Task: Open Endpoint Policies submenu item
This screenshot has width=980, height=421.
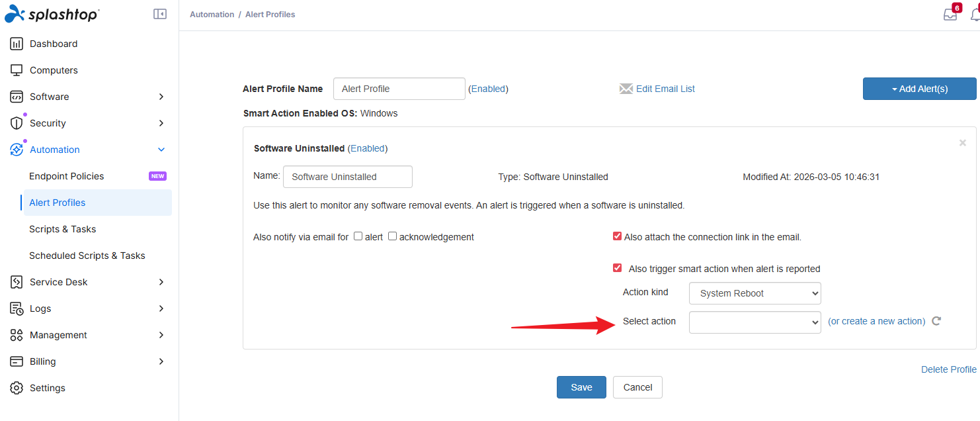Action: point(67,176)
